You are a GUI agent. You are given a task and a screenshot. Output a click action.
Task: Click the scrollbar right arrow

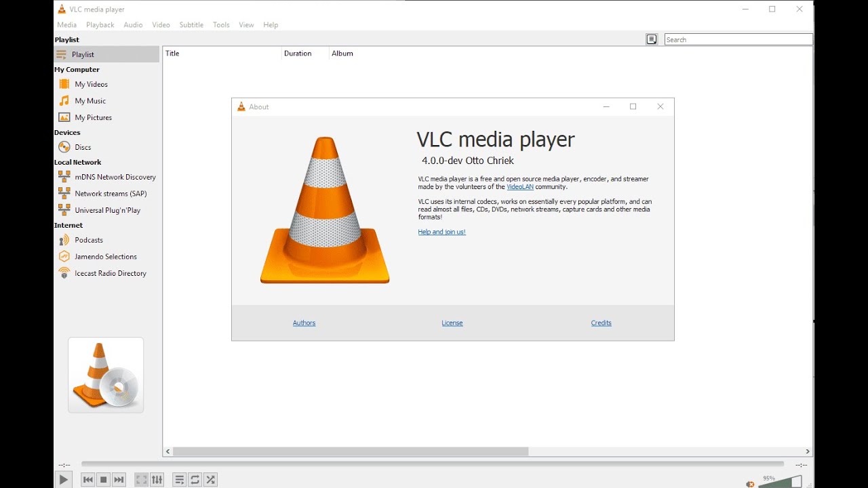point(808,451)
